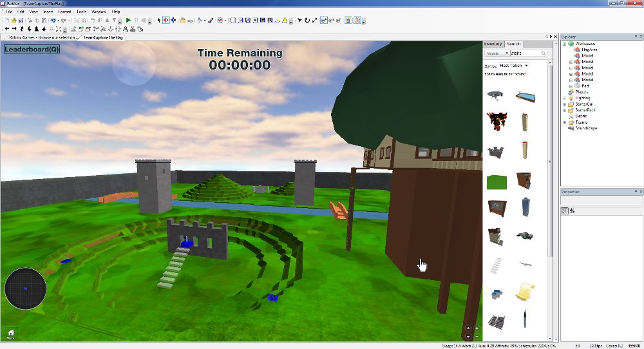The height and width of the screenshot is (349, 644).
Task: Open the File menu
Action: 9,12
